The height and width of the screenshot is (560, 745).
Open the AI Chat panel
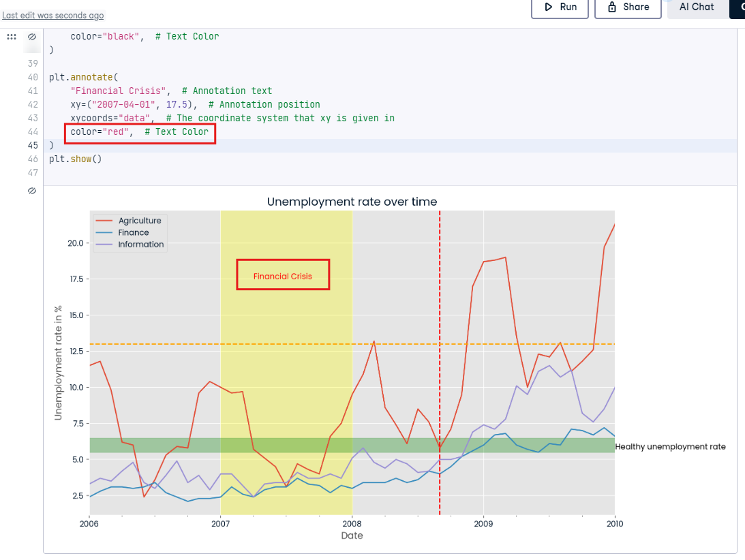click(696, 7)
